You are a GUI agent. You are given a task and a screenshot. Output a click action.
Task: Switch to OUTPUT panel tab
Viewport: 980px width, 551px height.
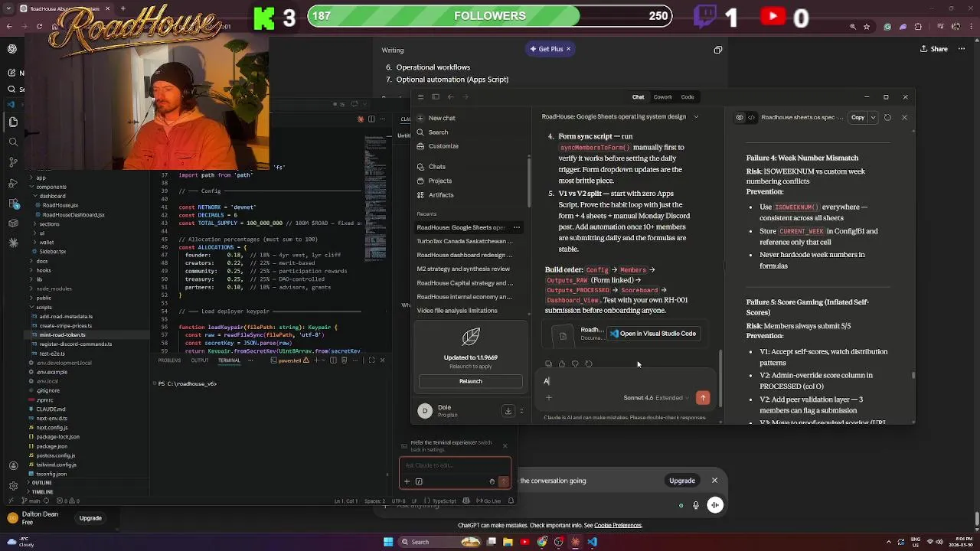[x=200, y=360]
